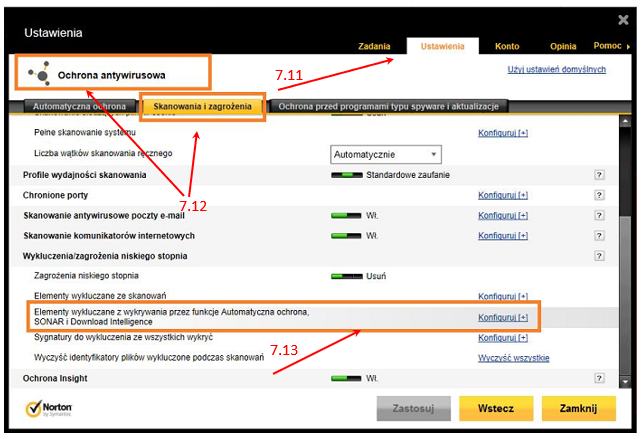The width and height of the screenshot is (644, 439).
Task: Select the Ustawienia top tab
Action: [x=442, y=46]
